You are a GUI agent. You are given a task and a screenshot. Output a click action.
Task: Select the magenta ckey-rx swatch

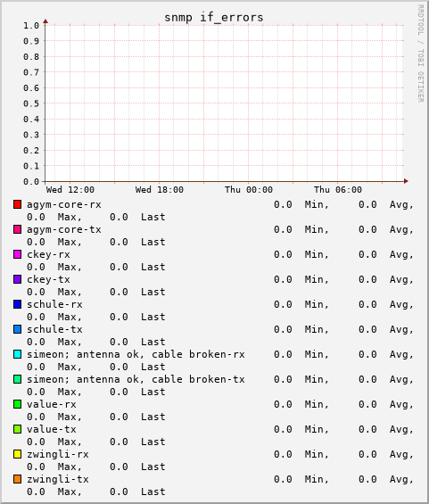point(17,254)
